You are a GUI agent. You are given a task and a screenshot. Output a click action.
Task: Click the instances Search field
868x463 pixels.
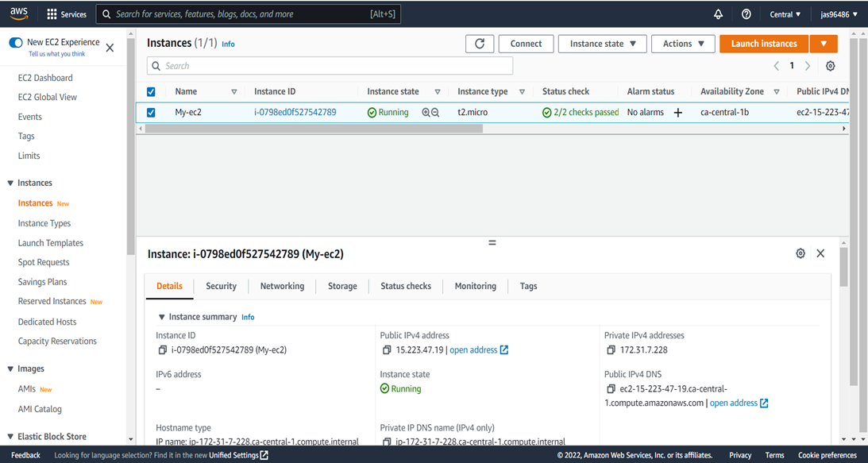[x=330, y=66]
